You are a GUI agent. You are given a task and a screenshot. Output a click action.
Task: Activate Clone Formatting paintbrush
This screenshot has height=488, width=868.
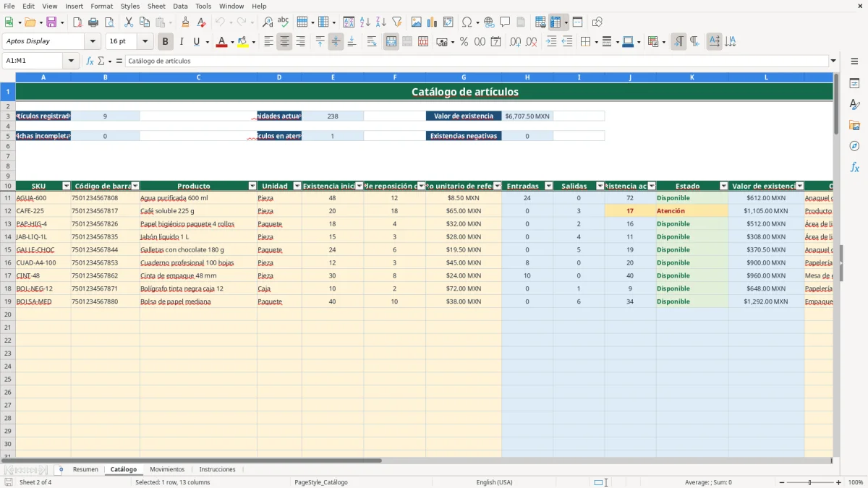[185, 22]
